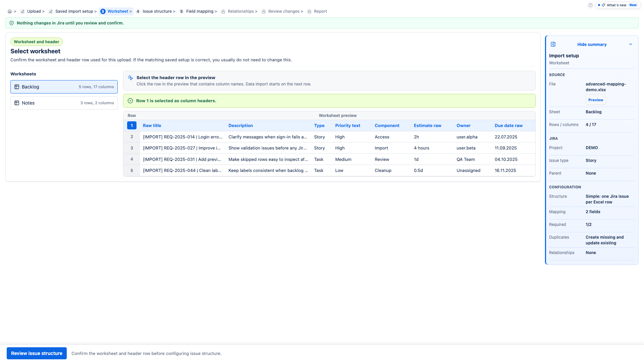Click the REQ-2025-027 Improve title cell
Viewport: 644px width, 362px height.
click(182, 148)
